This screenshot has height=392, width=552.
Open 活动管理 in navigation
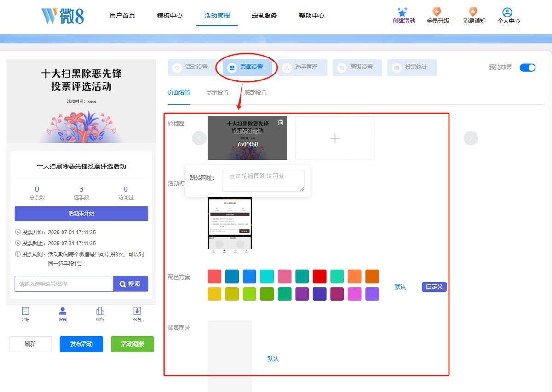pos(217,16)
